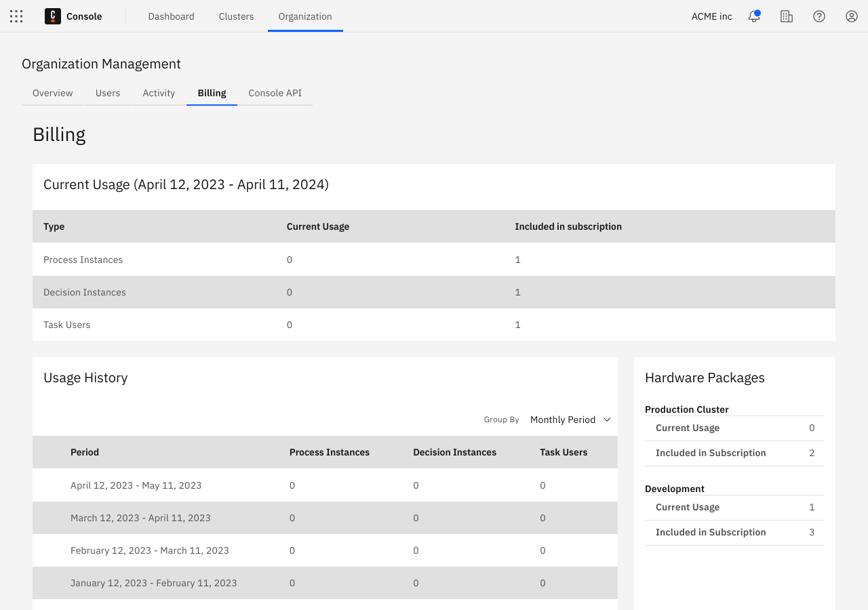
Task: Open the Monthly Period dropdown
Action: [x=570, y=420]
